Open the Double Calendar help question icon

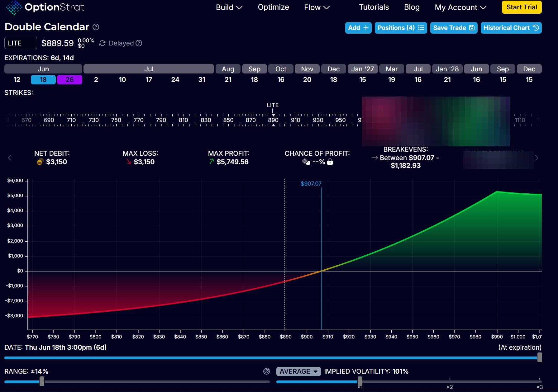point(96,27)
